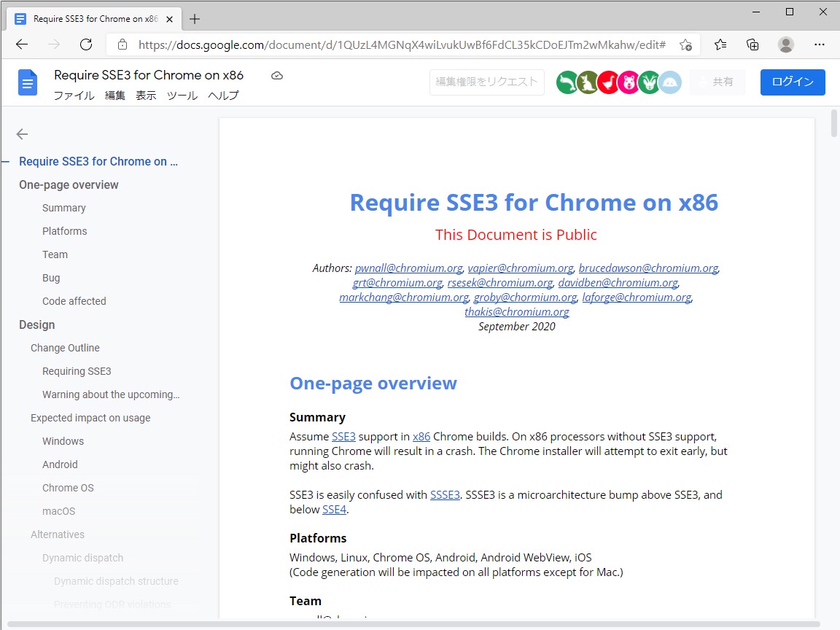Follow the SSSE3 link in the document

click(x=445, y=494)
